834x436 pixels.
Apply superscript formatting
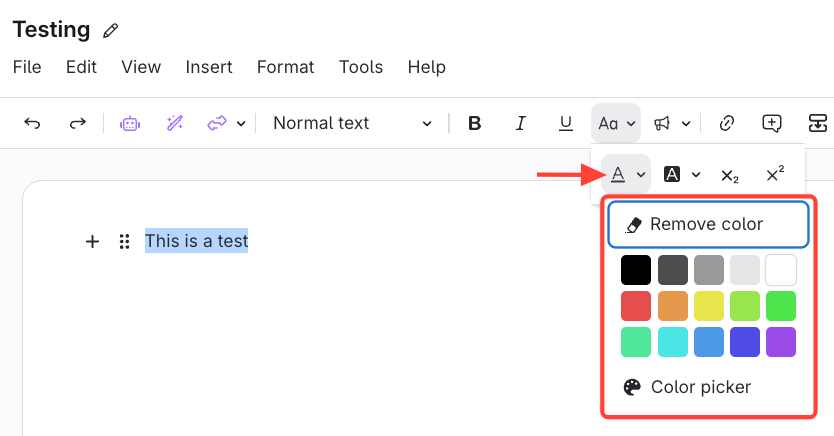click(775, 174)
